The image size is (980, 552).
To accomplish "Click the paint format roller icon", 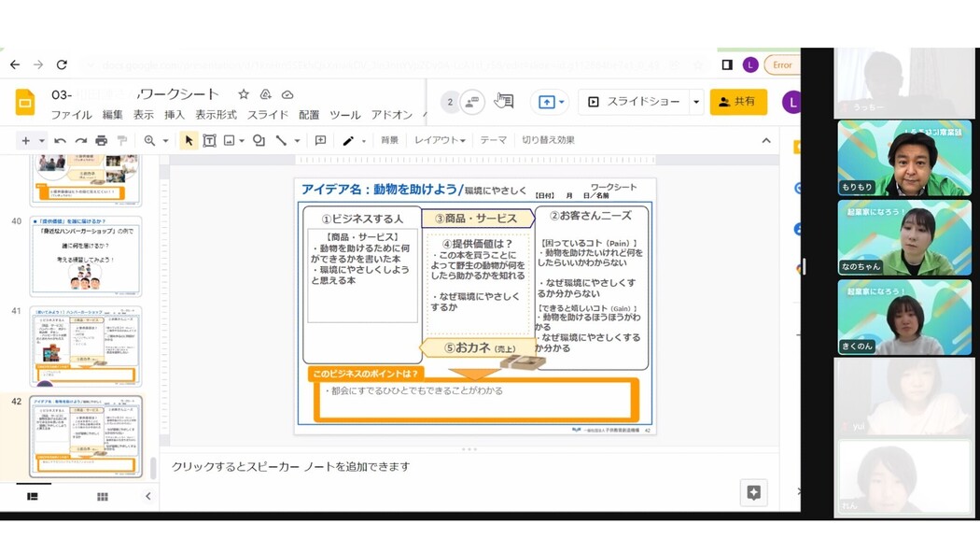I will [121, 141].
